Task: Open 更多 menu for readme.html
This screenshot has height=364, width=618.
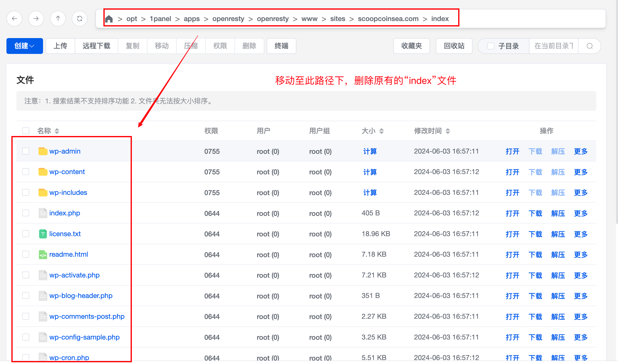Action: (581, 255)
